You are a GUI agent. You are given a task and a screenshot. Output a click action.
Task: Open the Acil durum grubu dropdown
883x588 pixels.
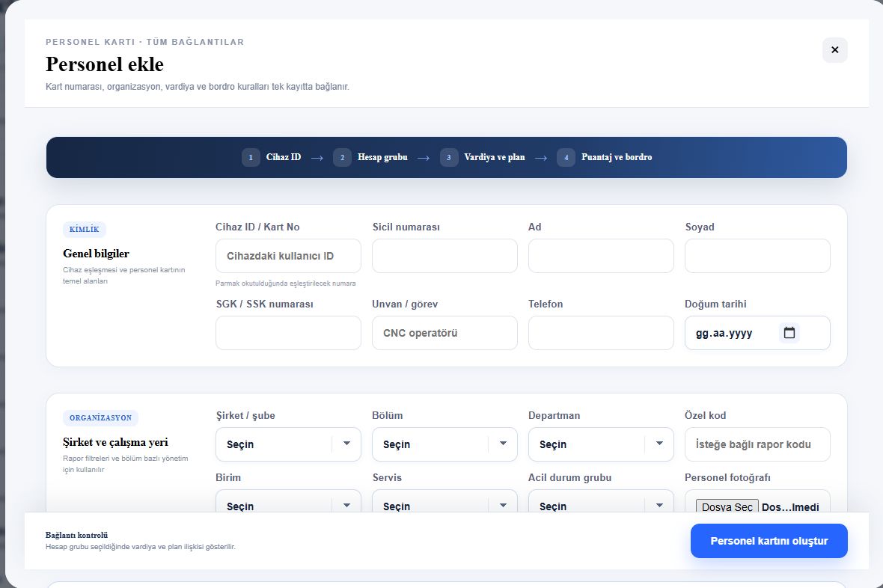point(601,501)
